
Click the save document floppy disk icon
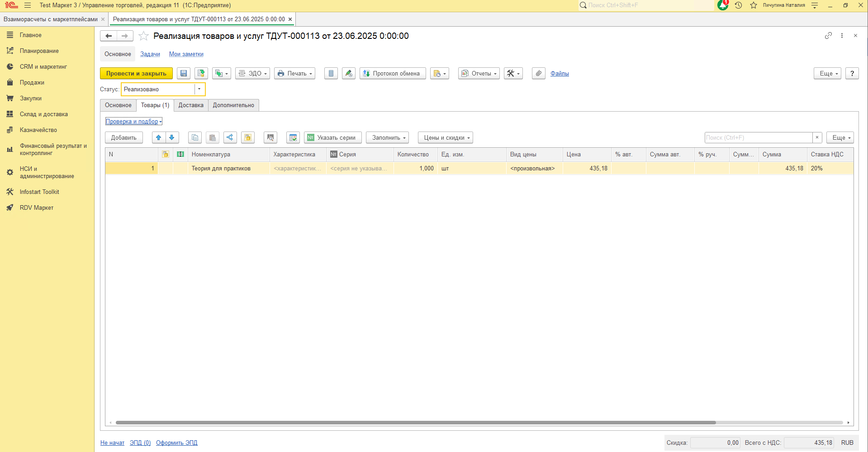184,73
